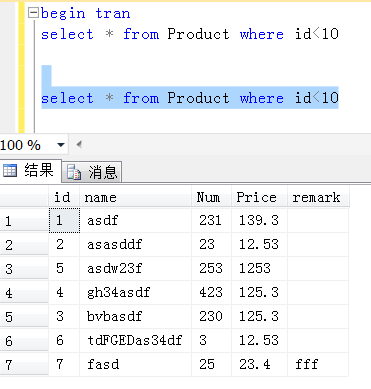This screenshot has width=371, height=389.
Task: Click 'from' in the first select statement
Action: point(141,34)
